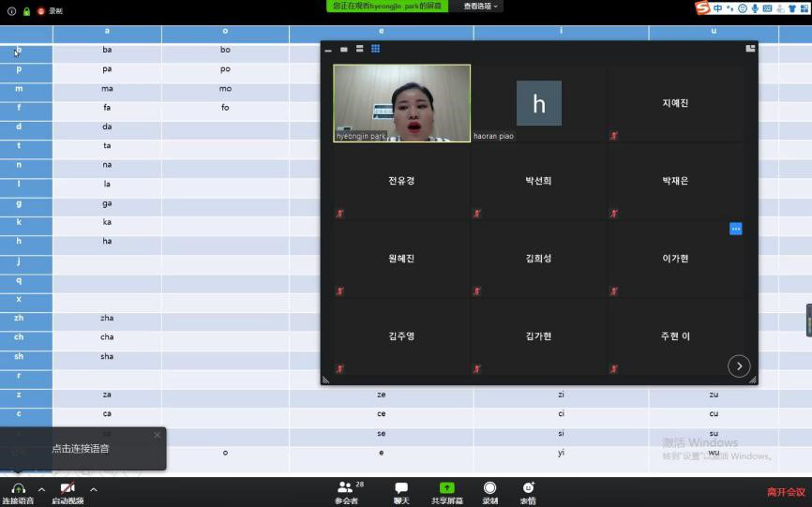
Task: Expand video options caret beside 启动视频
Action: pos(93,489)
